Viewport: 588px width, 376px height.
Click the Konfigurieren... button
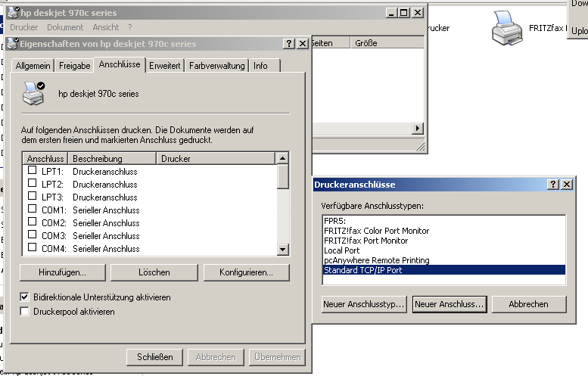tap(247, 272)
